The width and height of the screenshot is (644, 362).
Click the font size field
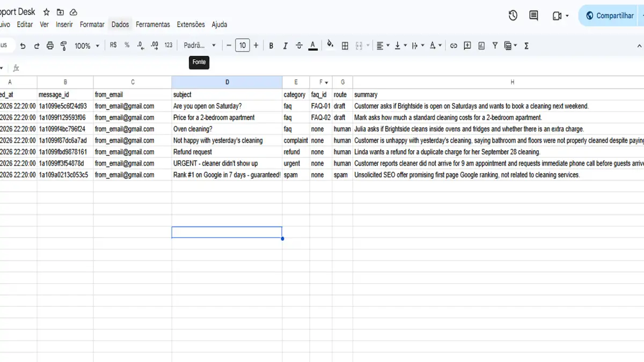(243, 46)
